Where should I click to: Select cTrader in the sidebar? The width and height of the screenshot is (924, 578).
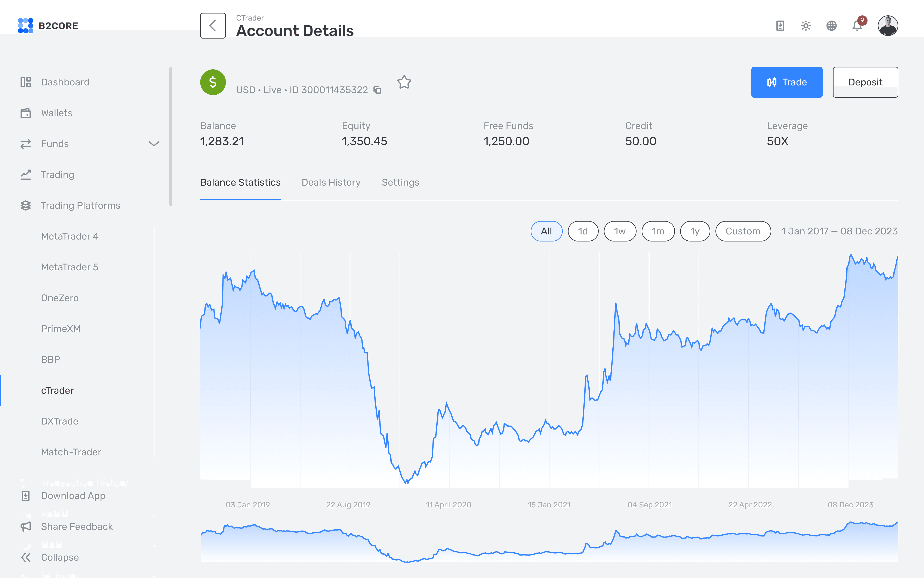click(x=57, y=390)
